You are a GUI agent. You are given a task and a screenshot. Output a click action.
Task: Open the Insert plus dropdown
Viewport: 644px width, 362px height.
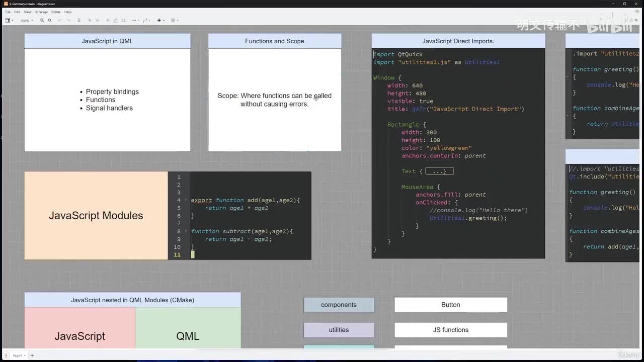160,21
